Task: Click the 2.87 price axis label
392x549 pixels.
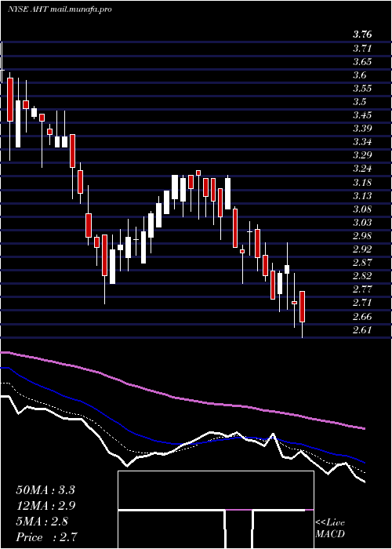Action: point(362,263)
